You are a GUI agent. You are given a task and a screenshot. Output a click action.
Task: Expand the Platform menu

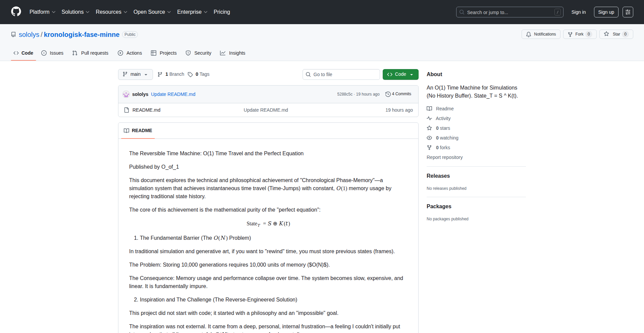pos(42,12)
